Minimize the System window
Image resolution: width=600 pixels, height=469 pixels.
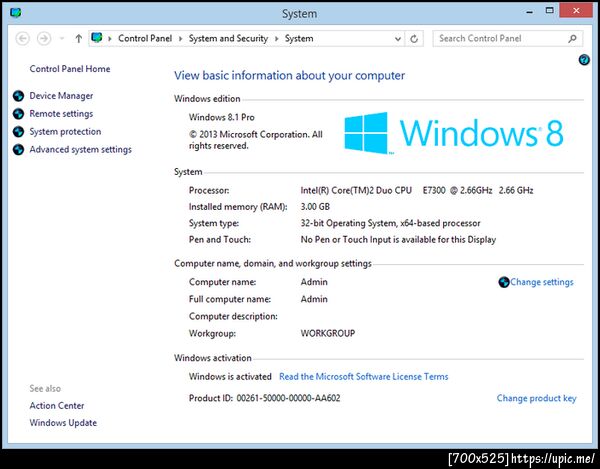tap(529, 12)
